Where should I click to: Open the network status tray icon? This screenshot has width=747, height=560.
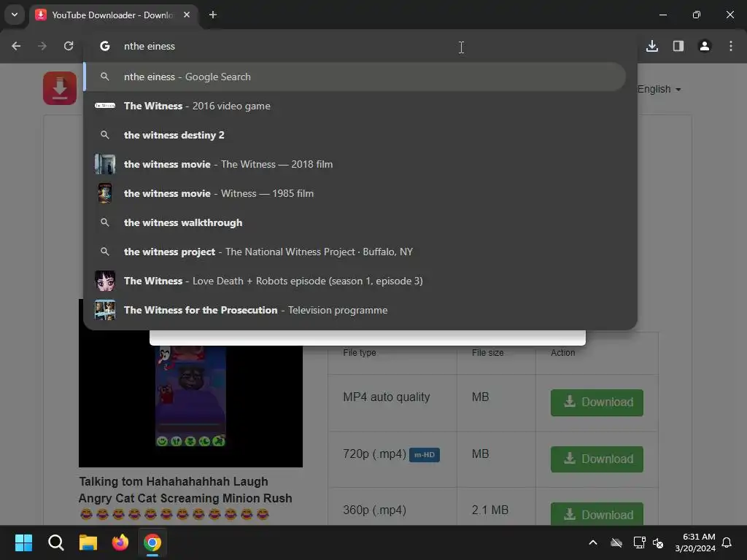(x=639, y=542)
